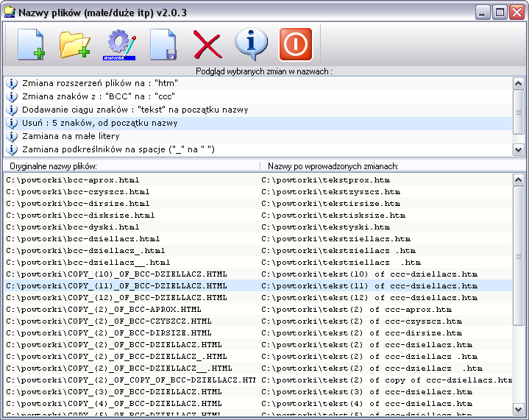This screenshot has width=529, height=420.
Task: Click the add folder icon
Action: 74,45
